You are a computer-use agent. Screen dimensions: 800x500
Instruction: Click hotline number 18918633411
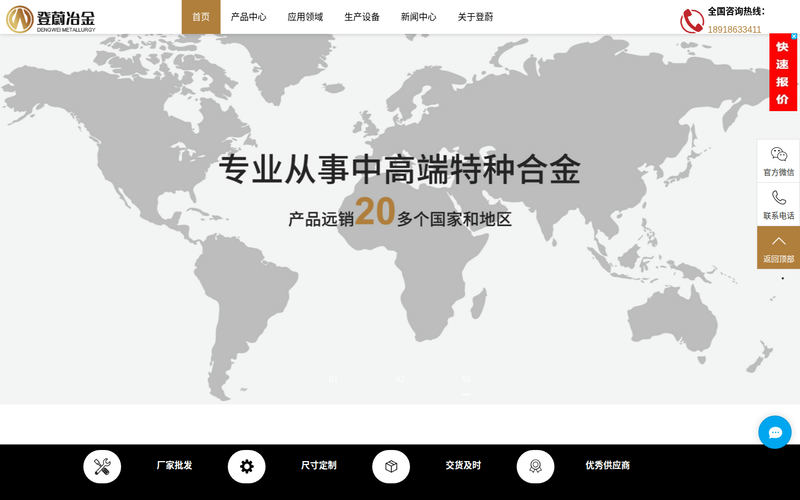(734, 30)
